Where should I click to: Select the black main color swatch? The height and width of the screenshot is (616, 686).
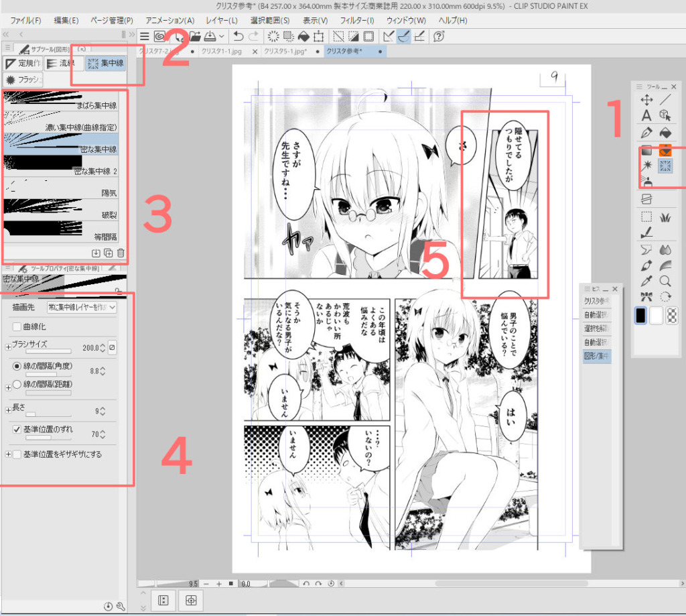640,316
